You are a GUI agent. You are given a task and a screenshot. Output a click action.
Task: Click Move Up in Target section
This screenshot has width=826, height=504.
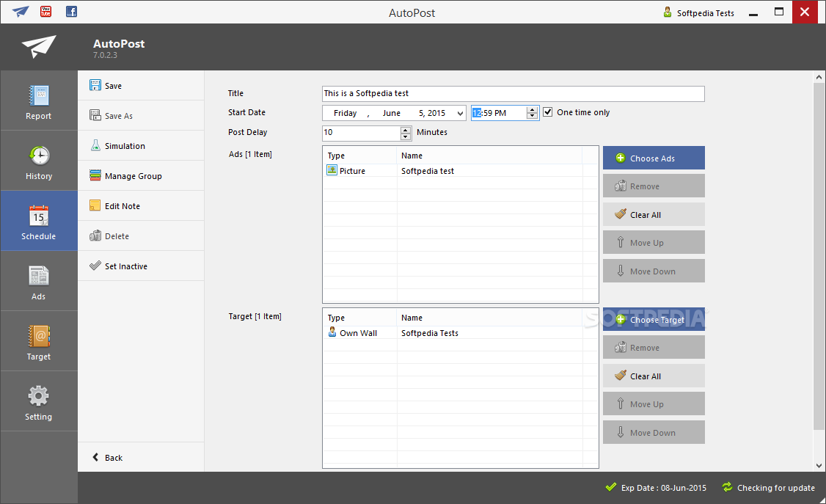[x=654, y=404]
